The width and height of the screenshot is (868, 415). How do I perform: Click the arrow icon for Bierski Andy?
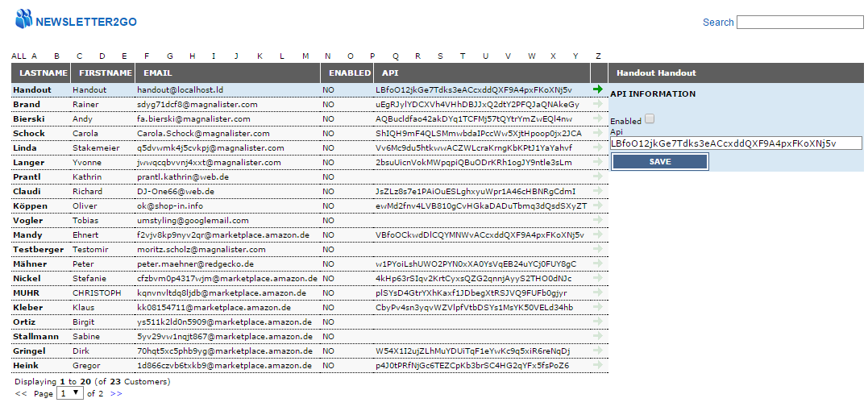coord(597,118)
